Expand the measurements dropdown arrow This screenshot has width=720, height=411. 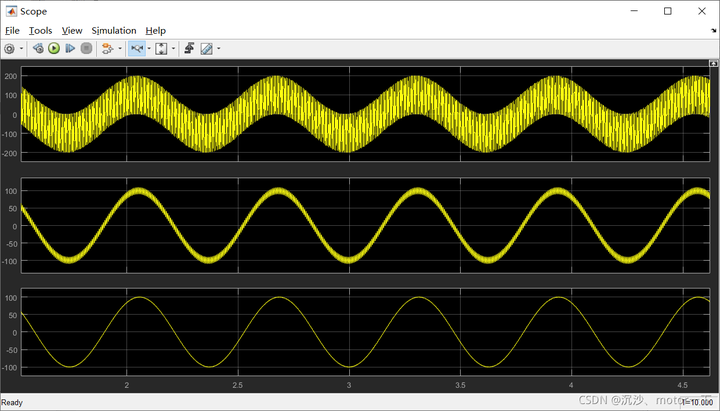point(218,48)
